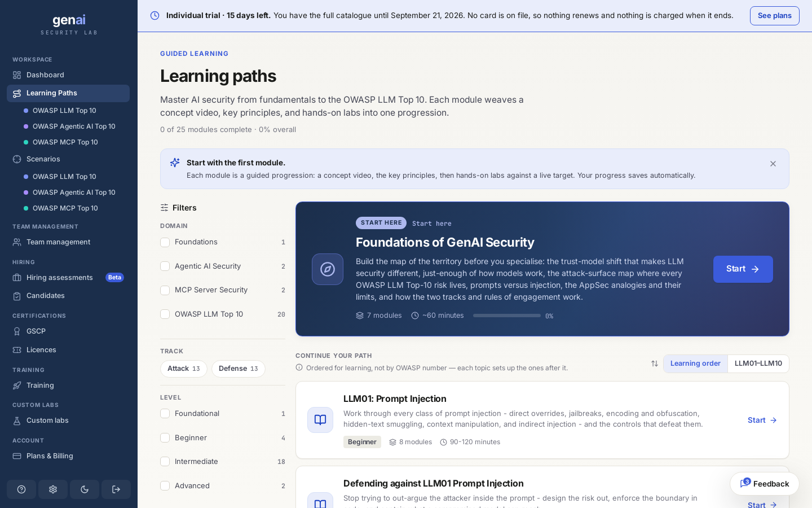Switch to LLM01–LLM10 ordering tab

pos(758,364)
